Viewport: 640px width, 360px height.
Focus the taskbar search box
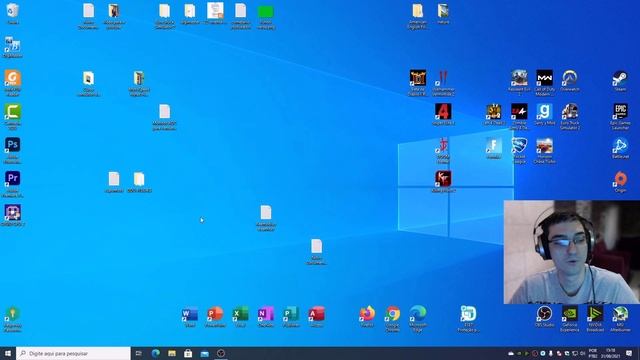pos(73,353)
